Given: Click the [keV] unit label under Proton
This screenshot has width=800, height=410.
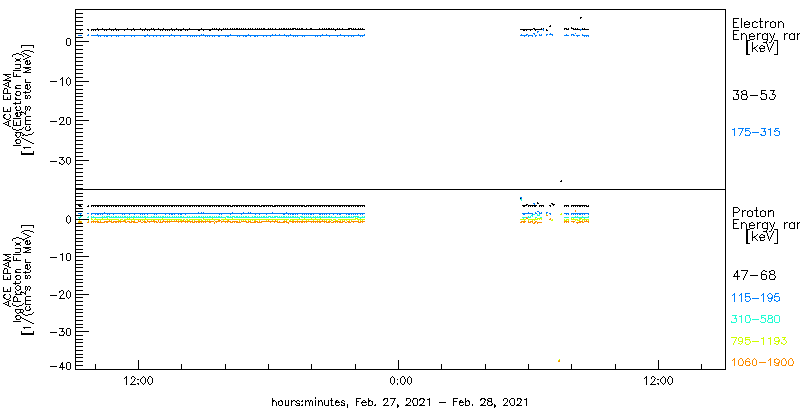Looking at the screenshot, I should pos(762,237).
